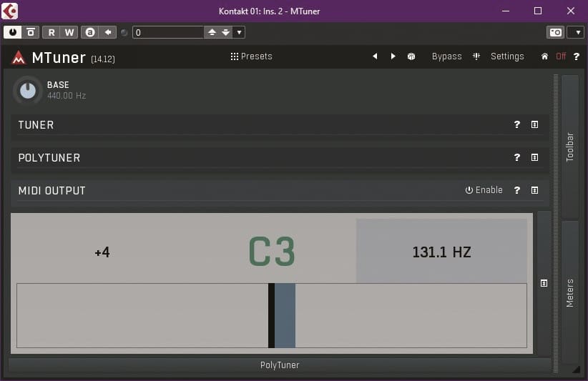588x381 pixels.
Task: Open help for the POLYTUNER section
Action: pos(516,157)
